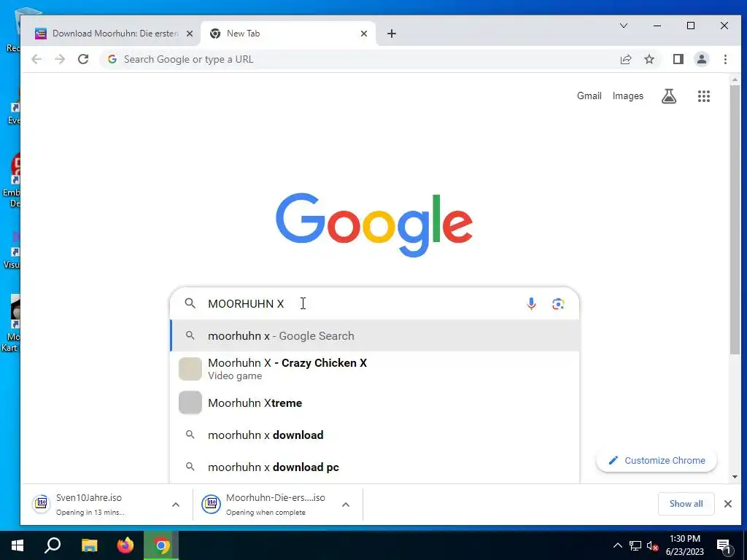Close the New Tab tab
Viewport: 747px width, 560px height.
pos(364,34)
